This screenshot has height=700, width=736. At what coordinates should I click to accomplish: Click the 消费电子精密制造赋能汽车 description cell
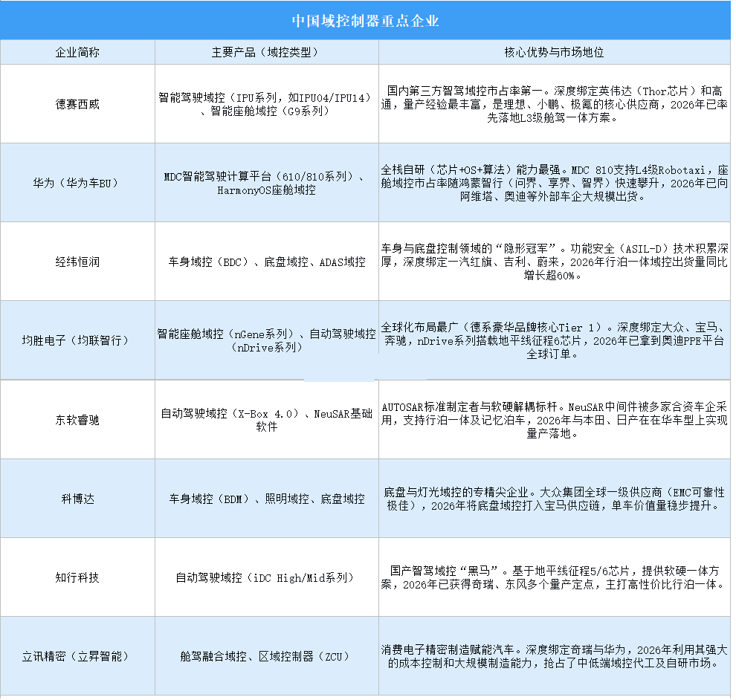555,656
